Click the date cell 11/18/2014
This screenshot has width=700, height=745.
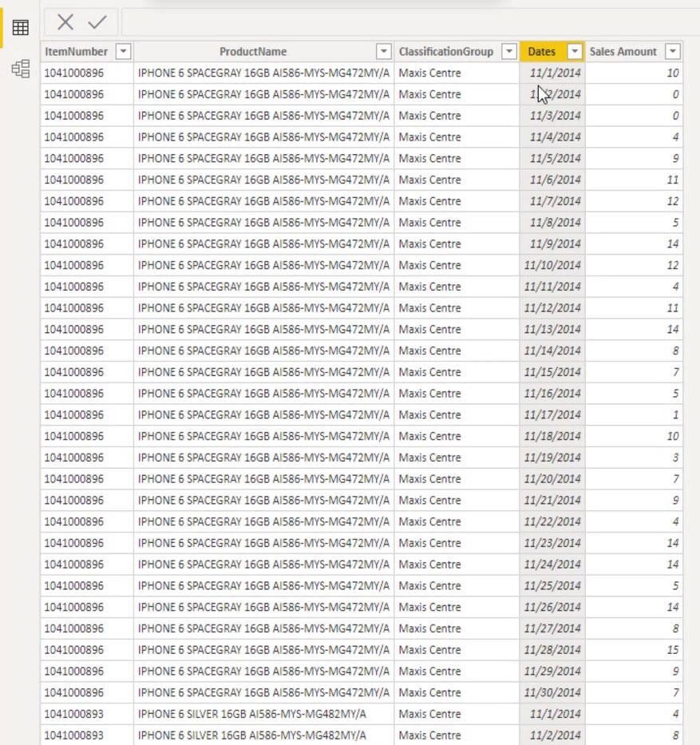pyautogui.click(x=552, y=436)
